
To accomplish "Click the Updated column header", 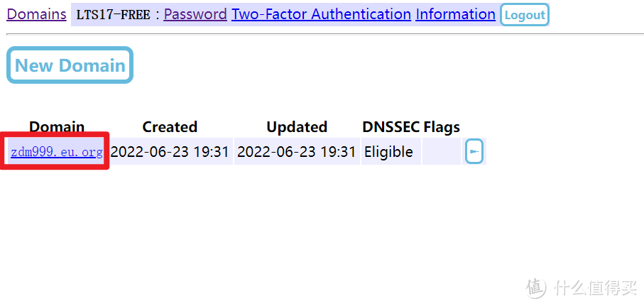I will [297, 127].
